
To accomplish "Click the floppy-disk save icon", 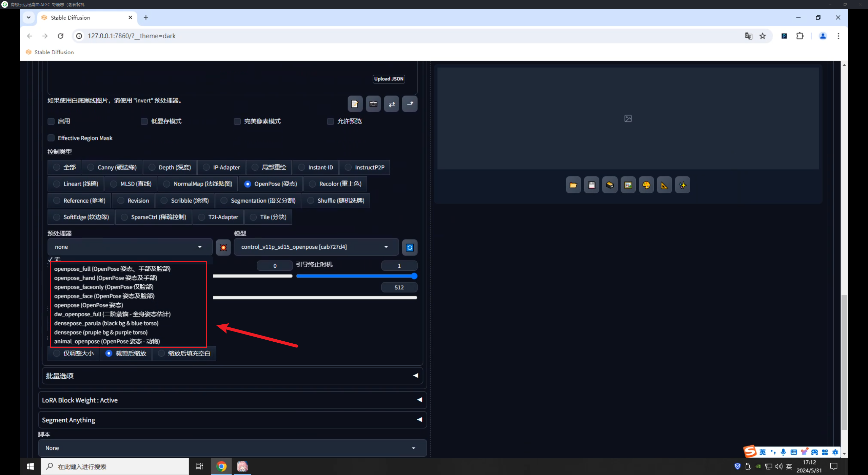I will point(591,185).
